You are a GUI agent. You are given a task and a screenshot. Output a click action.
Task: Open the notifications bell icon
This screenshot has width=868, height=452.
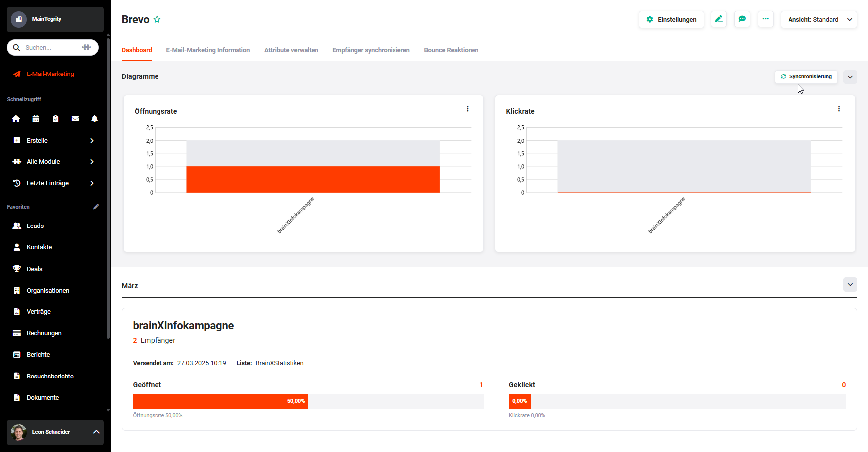[95, 119]
